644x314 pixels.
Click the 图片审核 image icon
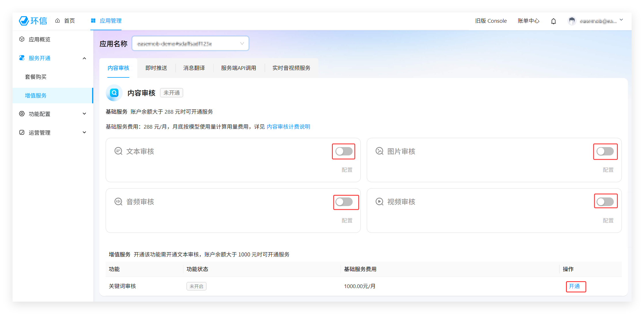[379, 151]
